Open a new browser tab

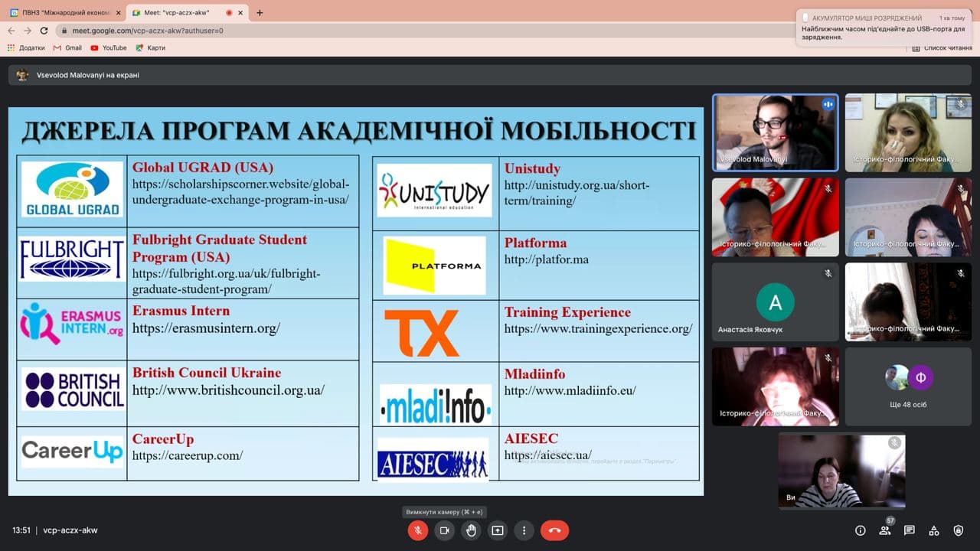click(260, 13)
